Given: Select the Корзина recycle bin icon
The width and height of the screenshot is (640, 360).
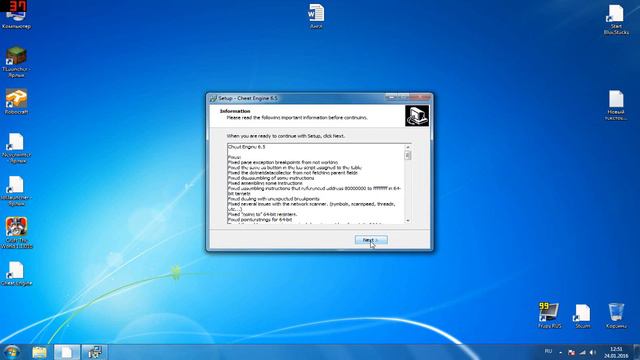Looking at the screenshot, I should [x=616, y=315].
